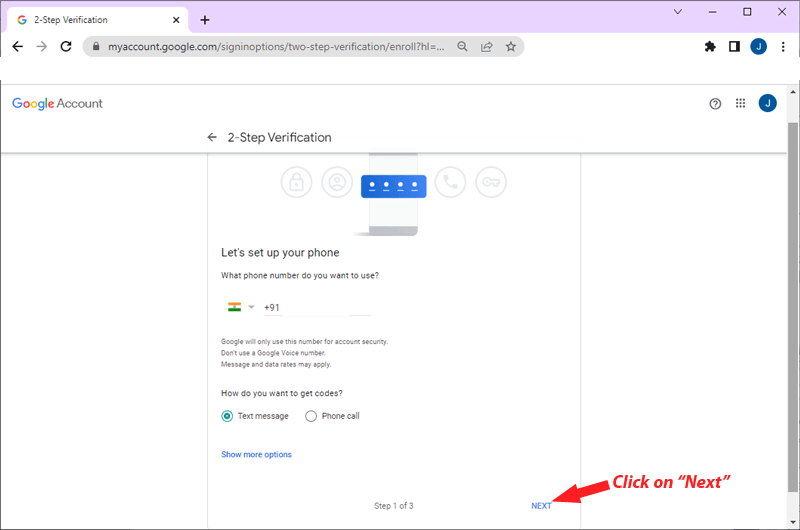Click the back arrow beside 2-Step Verification
The width and height of the screenshot is (800, 530).
pos(212,137)
